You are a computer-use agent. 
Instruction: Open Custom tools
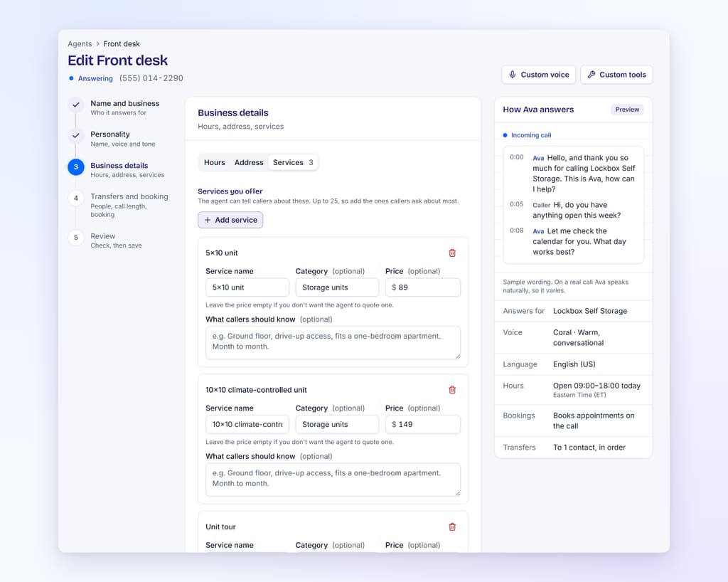click(616, 74)
